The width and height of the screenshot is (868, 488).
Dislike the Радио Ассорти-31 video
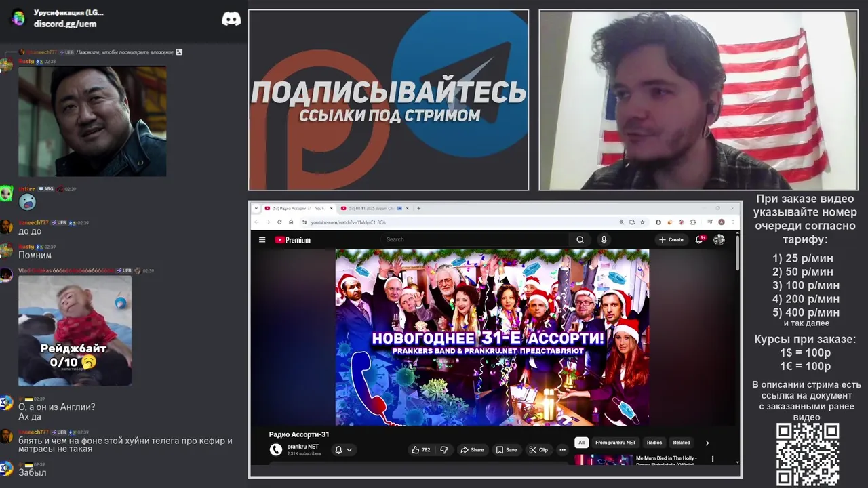point(444,449)
